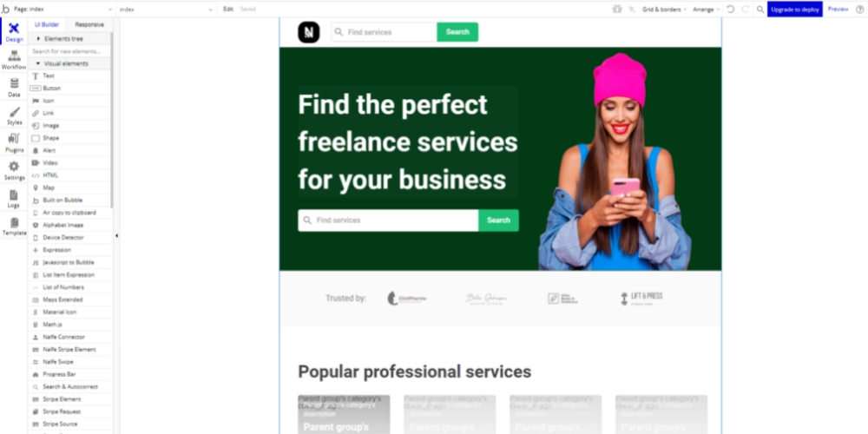Open the Logs section icon
The width and height of the screenshot is (868, 434).
pyautogui.click(x=14, y=198)
